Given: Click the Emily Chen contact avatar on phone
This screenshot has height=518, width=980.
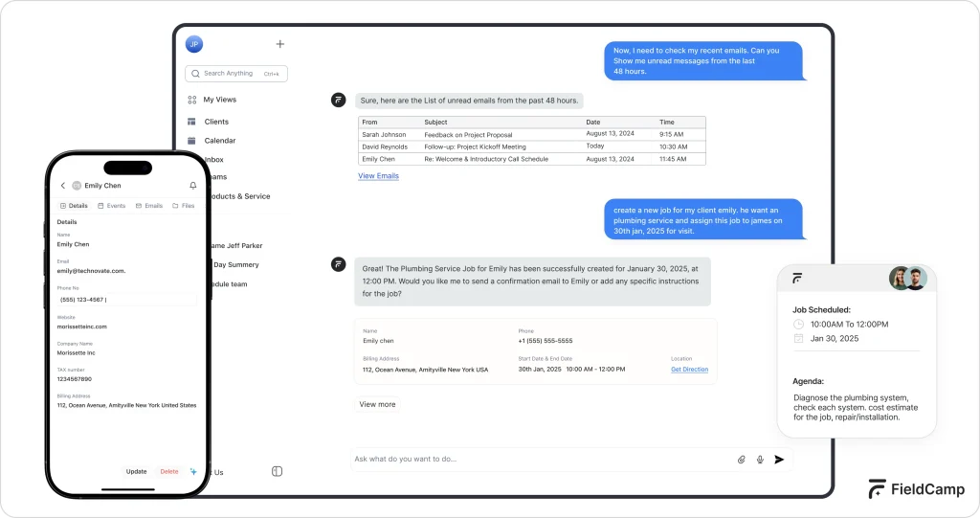Looking at the screenshot, I should [x=77, y=186].
